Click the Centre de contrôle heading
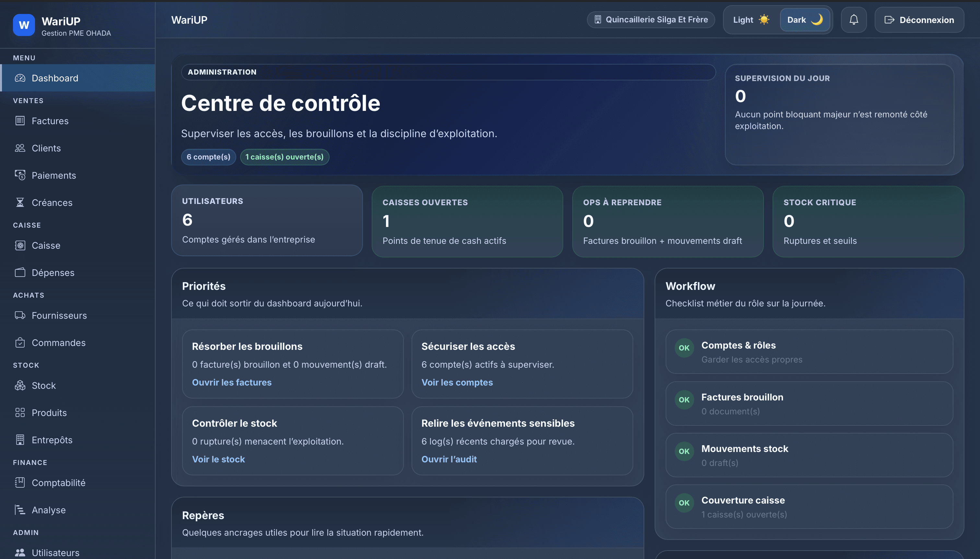The width and height of the screenshot is (980, 559). [281, 103]
